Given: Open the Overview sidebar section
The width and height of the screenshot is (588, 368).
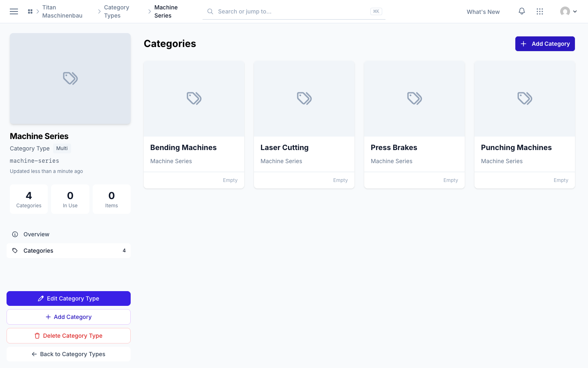Looking at the screenshot, I should pos(69,234).
